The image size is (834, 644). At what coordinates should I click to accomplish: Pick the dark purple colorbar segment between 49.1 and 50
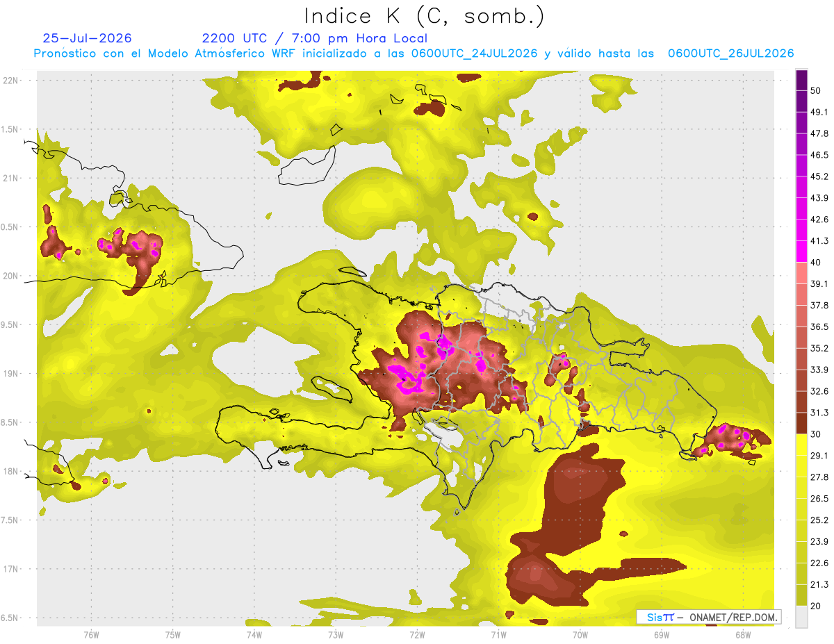801,101
